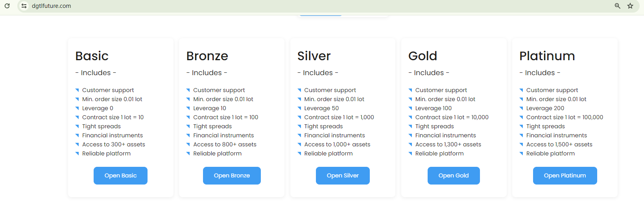Click "Access to 300+ assets" in Basic
The height and width of the screenshot is (216, 644).
[113, 144]
